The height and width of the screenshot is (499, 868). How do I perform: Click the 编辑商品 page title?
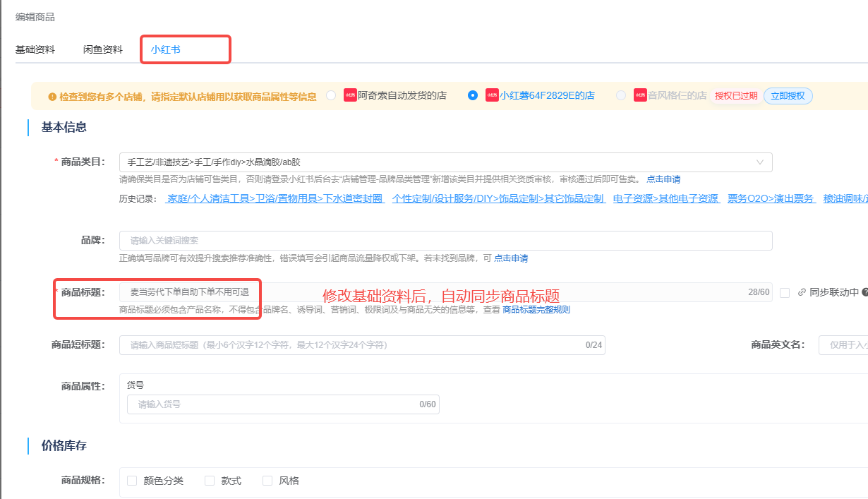click(x=35, y=16)
